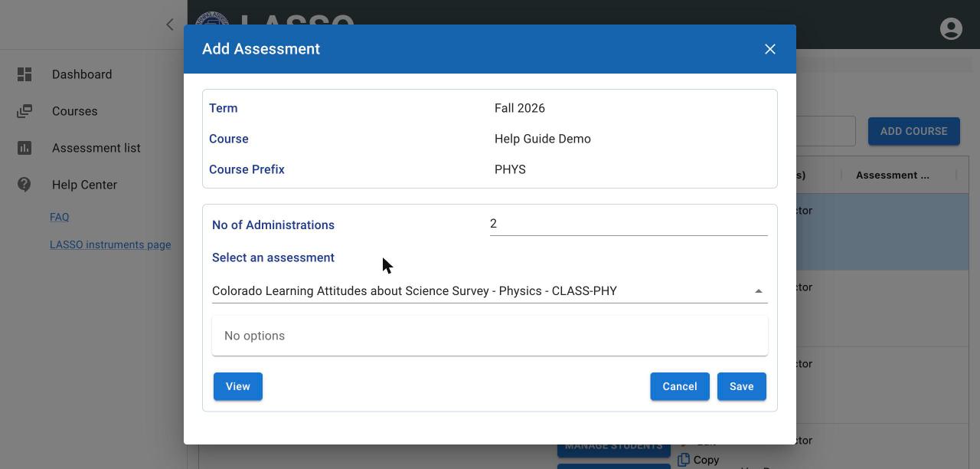Go to Courses in the sidebar

click(x=75, y=111)
